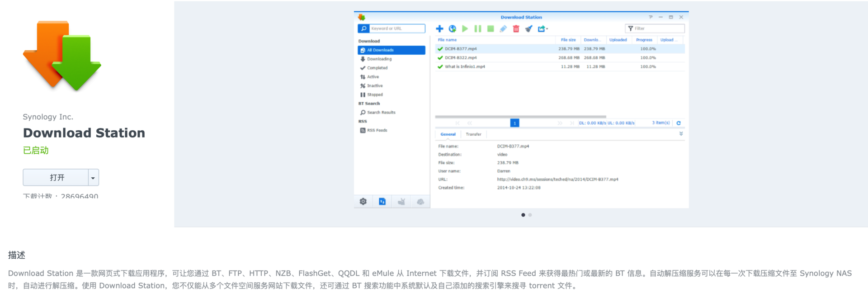This screenshot has width=868, height=303.
Task: Click the horizontal scrollbar under the file list
Action: pyautogui.click(x=520, y=117)
